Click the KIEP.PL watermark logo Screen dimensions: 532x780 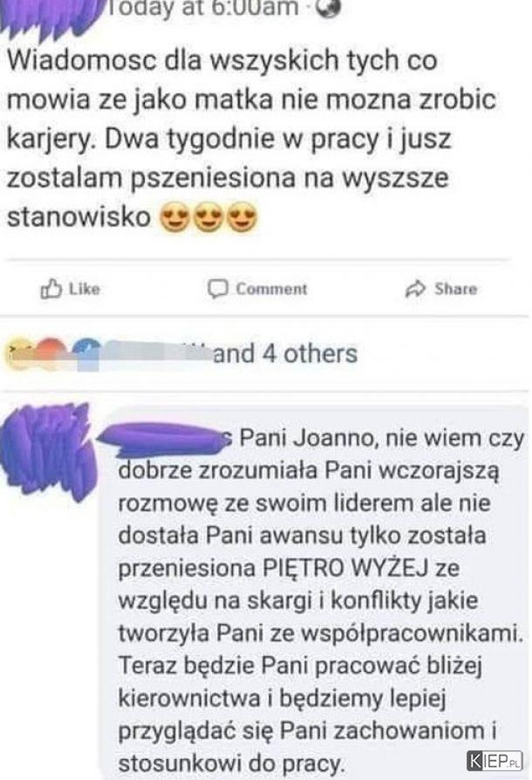(x=494, y=761)
